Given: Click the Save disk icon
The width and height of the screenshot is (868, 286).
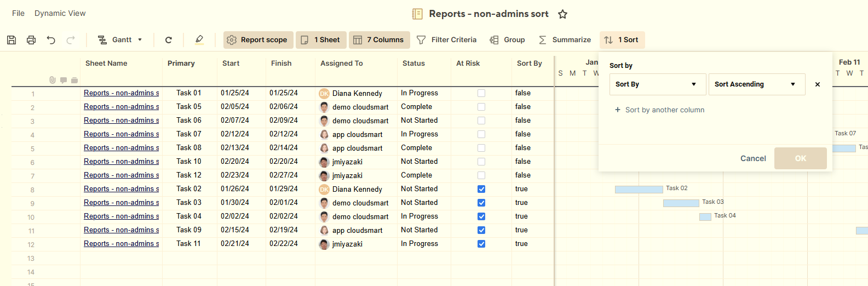Looking at the screenshot, I should point(12,40).
